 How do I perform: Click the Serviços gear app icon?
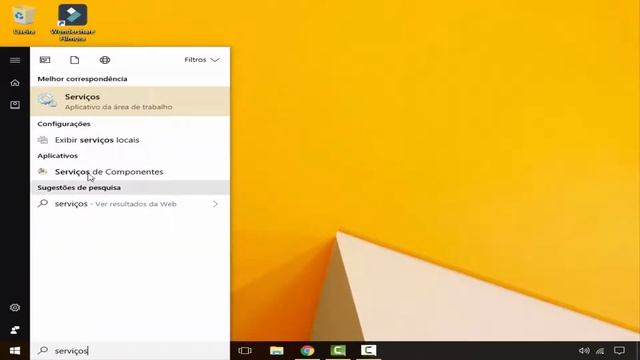click(47, 100)
